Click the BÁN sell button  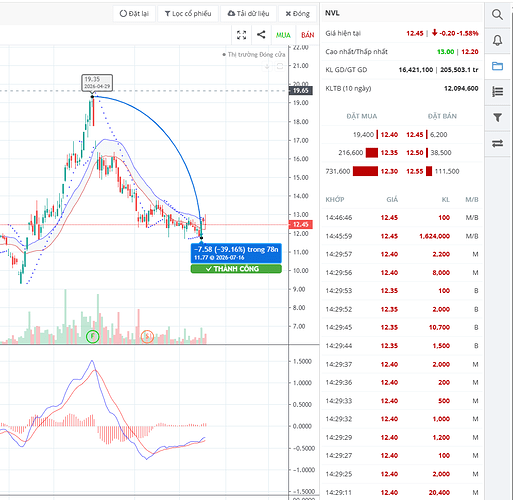point(307,35)
